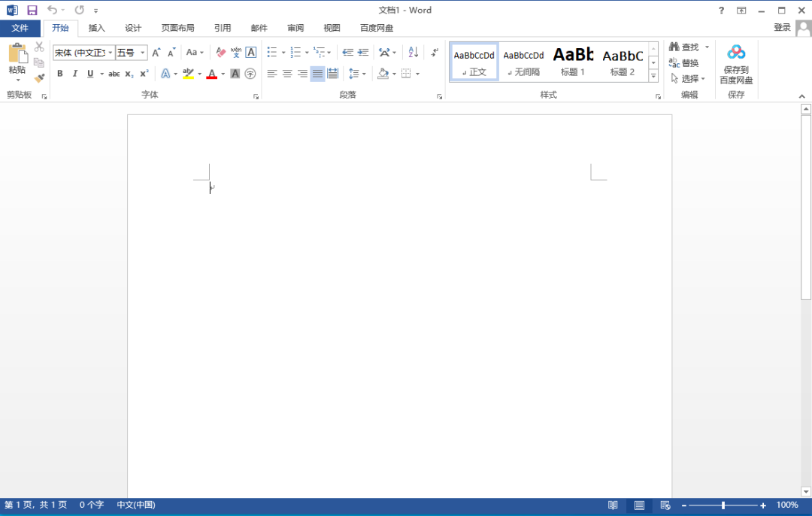This screenshot has width=812, height=516.
Task: Click the 中文(中国) language indicator
Action: [135, 505]
